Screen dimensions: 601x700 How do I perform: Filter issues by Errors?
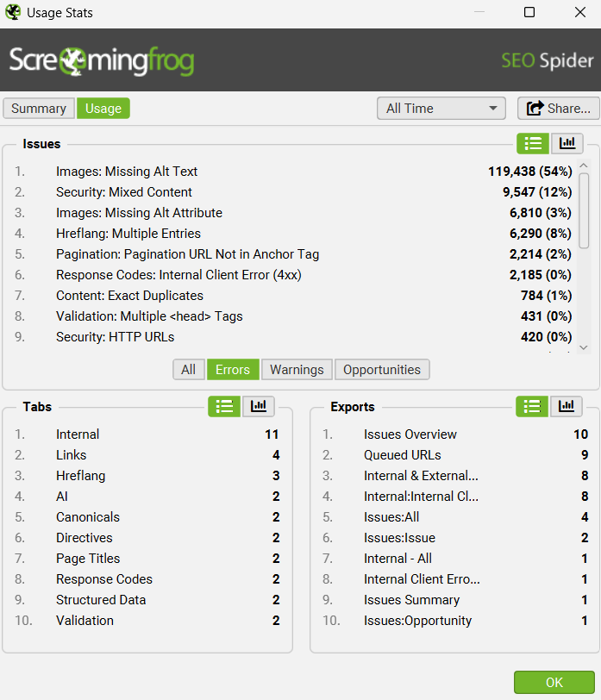click(233, 370)
